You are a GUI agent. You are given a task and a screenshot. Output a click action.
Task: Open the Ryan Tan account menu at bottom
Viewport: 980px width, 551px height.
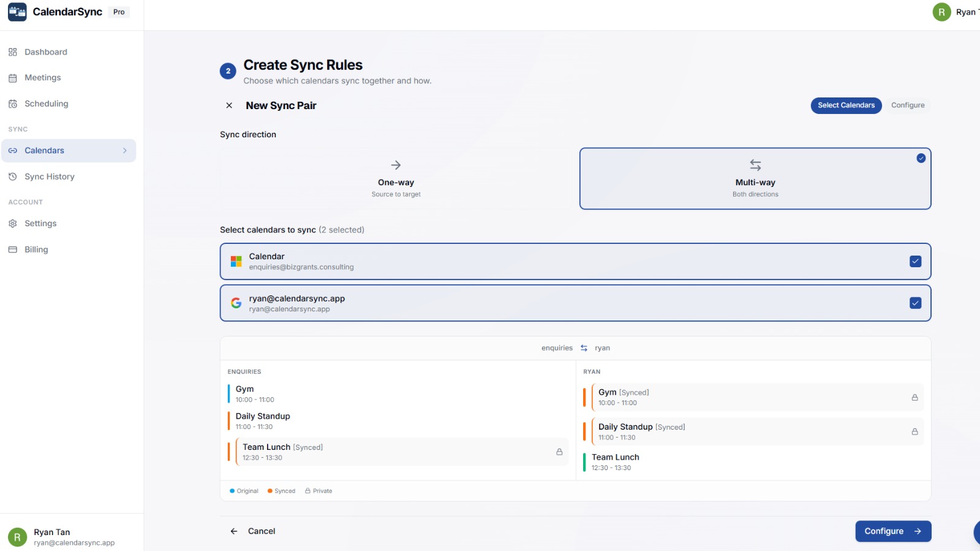(61, 537)
